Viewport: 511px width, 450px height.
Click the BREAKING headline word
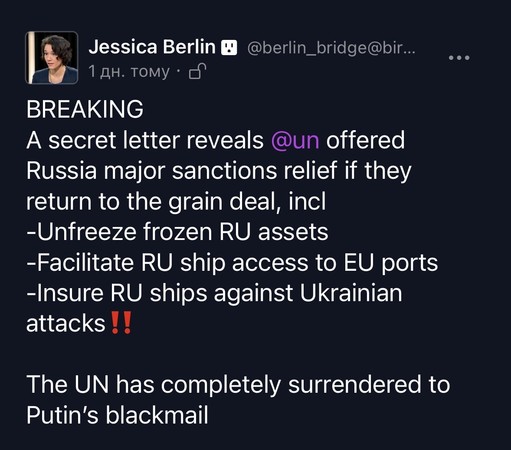point(85,109)
